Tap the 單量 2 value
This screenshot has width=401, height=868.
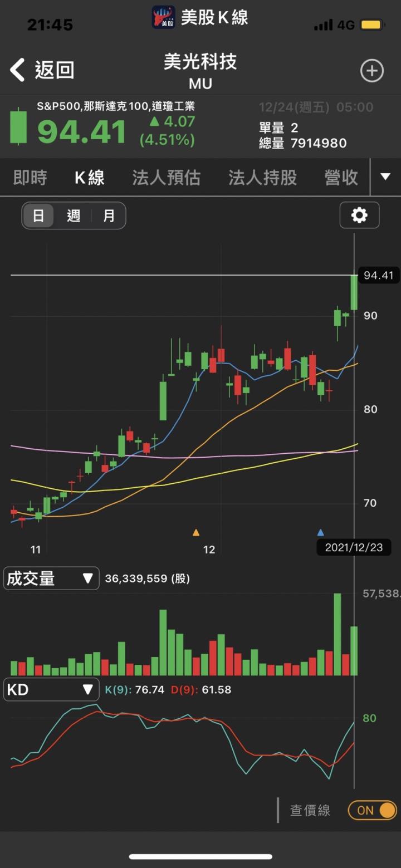tap(278, 128)
